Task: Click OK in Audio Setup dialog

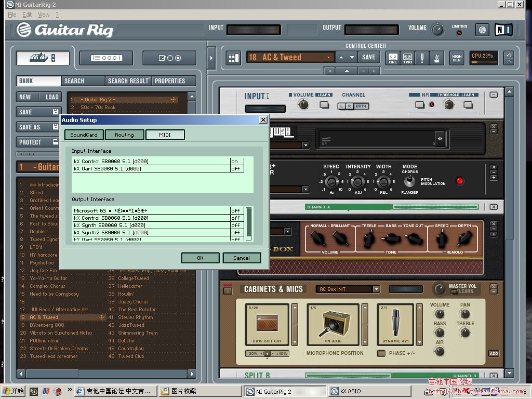Action: pyautogui.click(x=200, y=258)
